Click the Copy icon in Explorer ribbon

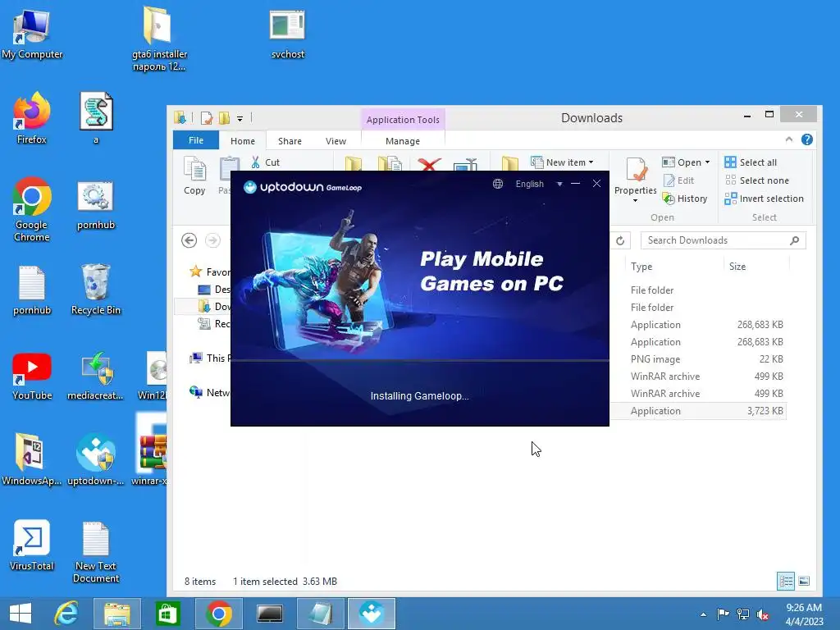coord(194,176)
